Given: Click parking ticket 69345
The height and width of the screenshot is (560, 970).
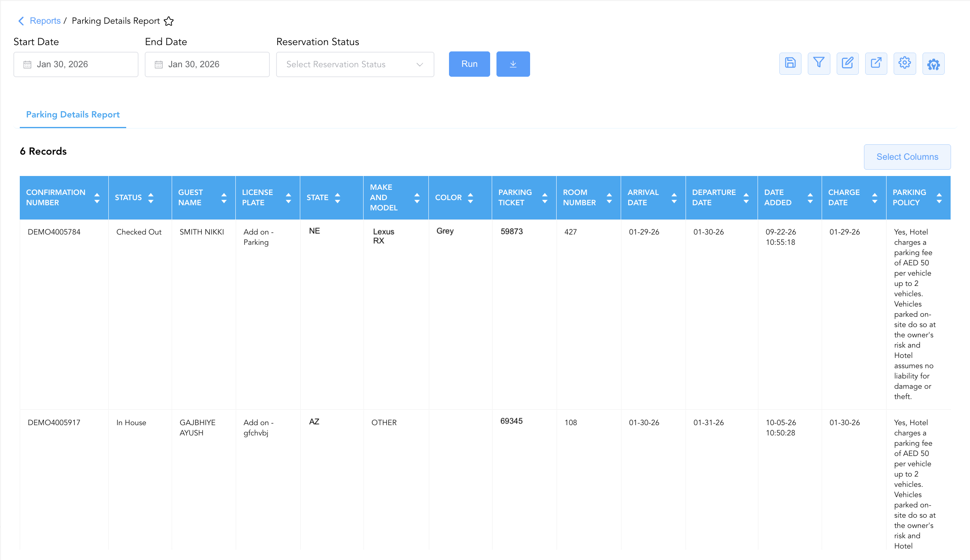Looking at the screenshot, I should [x=512, y=422].
